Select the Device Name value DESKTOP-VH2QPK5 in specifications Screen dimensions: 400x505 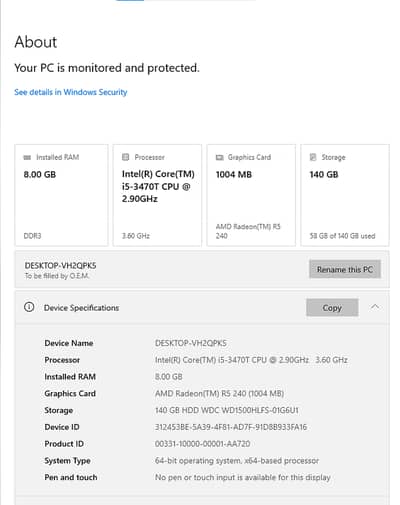(x=191, y=343)
